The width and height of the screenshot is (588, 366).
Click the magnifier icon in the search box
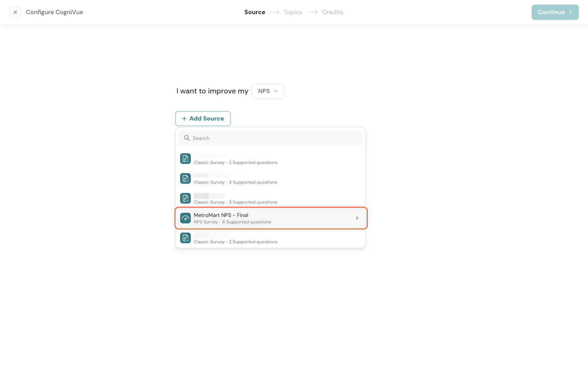(x=187, y=138)
